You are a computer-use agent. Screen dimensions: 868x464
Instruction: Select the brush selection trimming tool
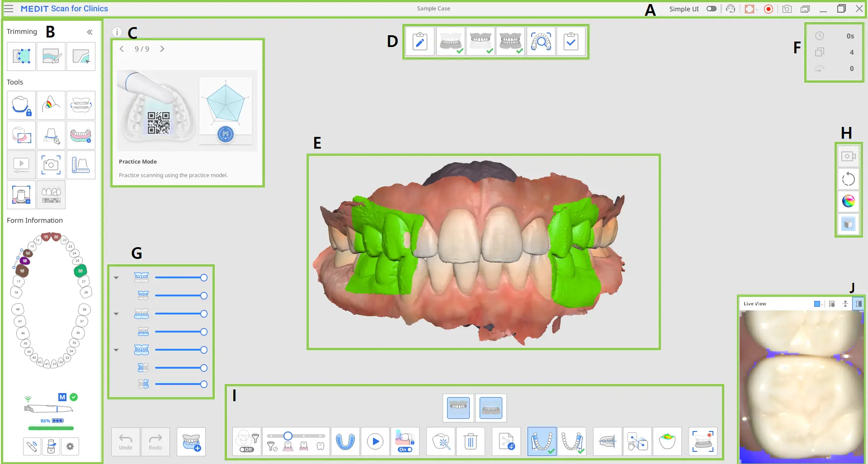51,56
